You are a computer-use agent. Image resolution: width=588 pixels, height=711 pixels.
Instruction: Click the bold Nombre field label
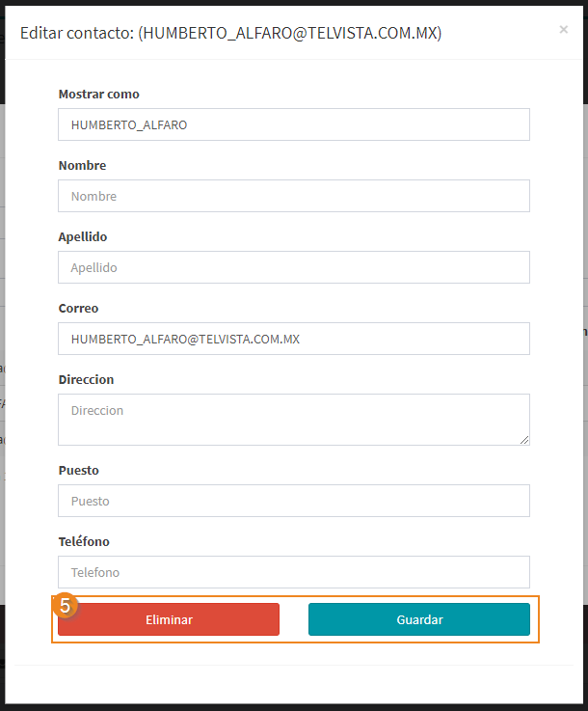[82, 166]
